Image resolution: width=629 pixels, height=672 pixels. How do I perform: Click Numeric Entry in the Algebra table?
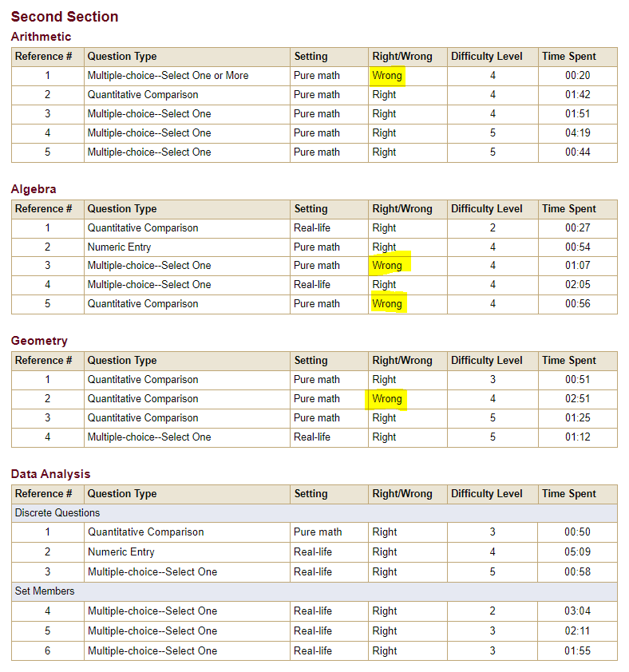[x=119, y=247]
